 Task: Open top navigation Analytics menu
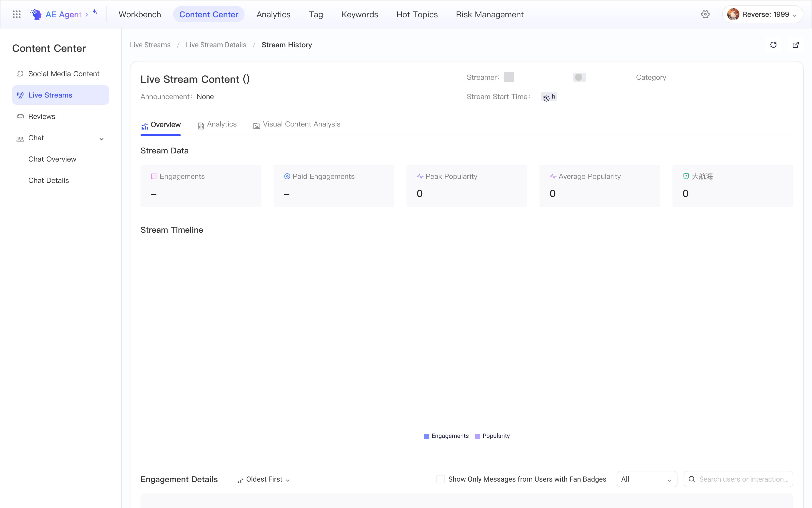tap(274, 14)
